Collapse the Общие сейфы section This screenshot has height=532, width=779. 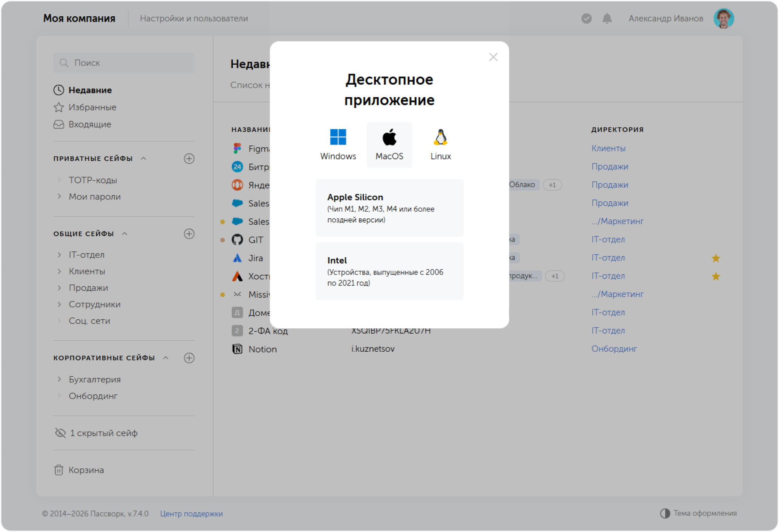click(x=125, y=234)
